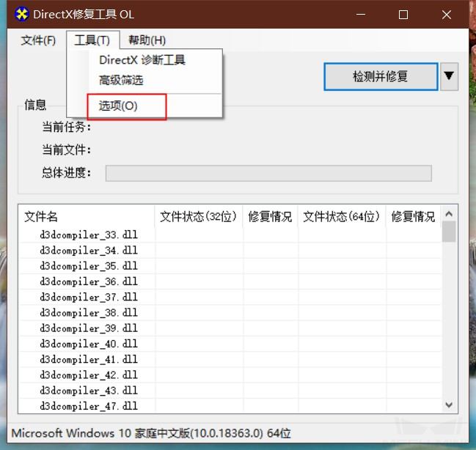Click 文件状态(32位) column header

(x=199, y=217)
